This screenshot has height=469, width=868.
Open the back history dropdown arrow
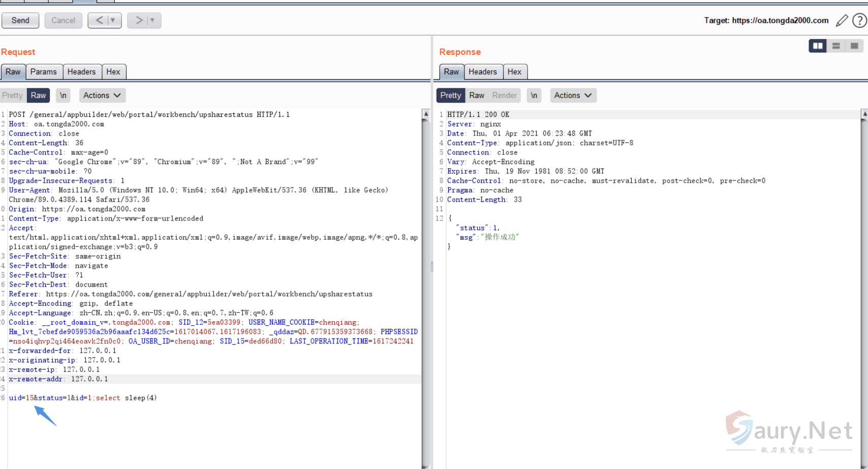[x=113, y=20]
